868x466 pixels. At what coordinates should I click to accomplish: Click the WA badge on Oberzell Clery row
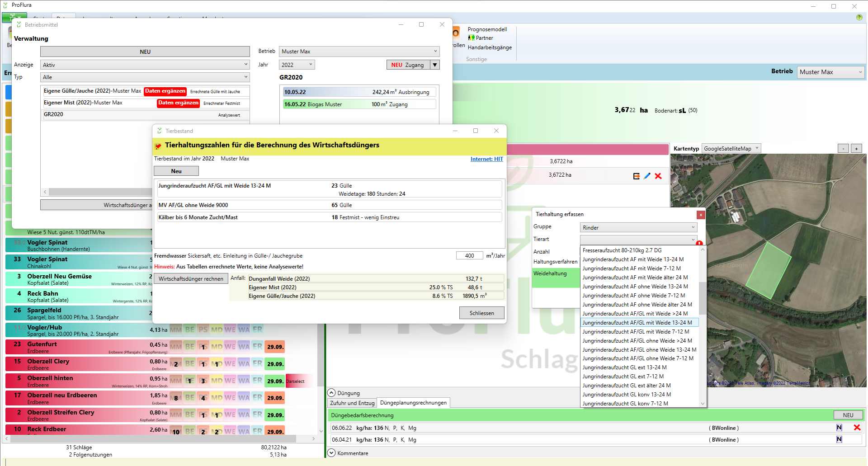244,364
